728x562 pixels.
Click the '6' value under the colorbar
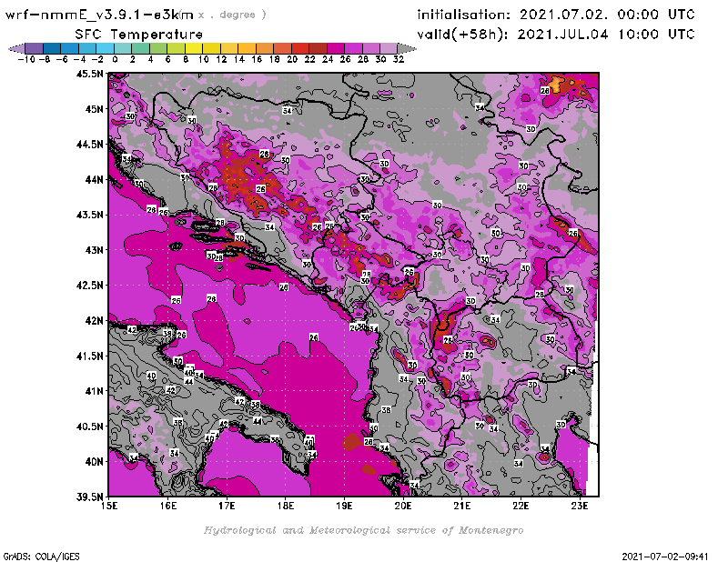167,59
